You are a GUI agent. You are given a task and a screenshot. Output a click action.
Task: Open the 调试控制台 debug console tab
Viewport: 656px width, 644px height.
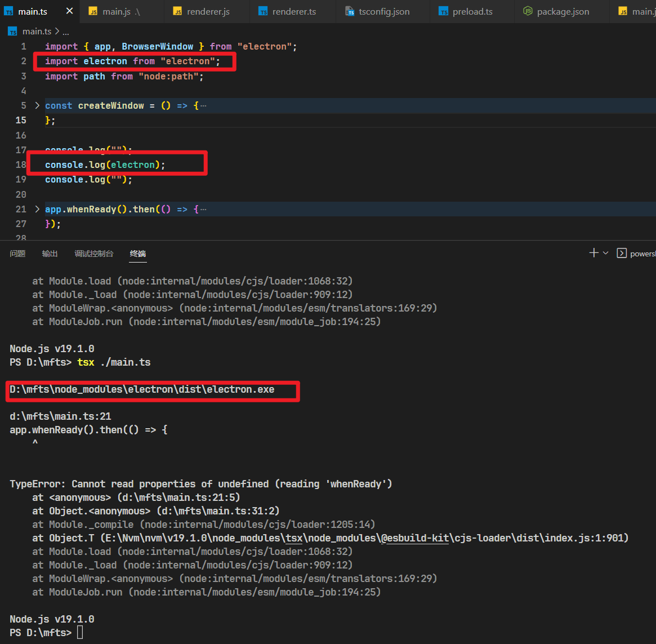tap(93, 254)
